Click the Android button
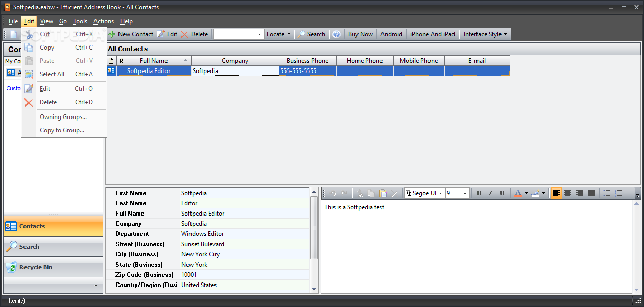 click(392, 34)
